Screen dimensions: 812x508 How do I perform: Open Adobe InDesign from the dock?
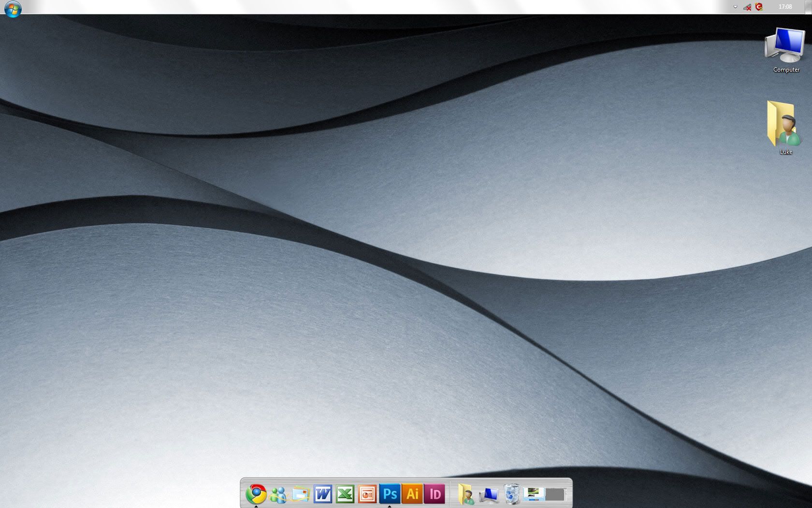[435, 494]
